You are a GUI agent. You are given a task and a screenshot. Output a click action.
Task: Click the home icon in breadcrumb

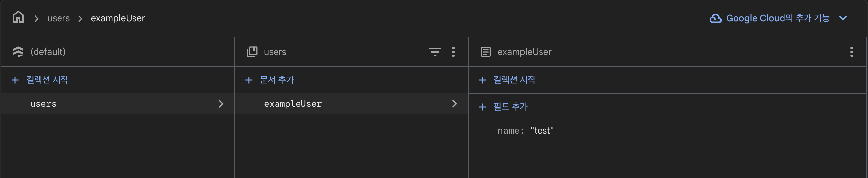(x=18, y=17)
